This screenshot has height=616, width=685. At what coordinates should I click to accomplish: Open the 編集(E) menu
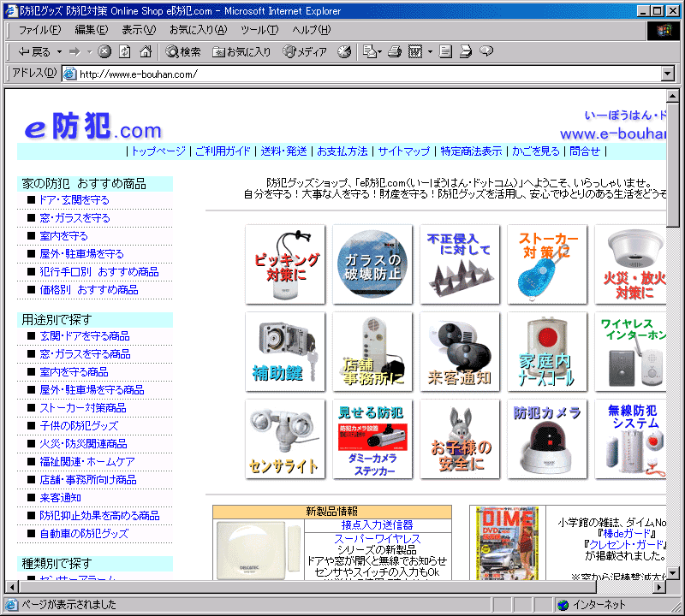click(92, 30)
